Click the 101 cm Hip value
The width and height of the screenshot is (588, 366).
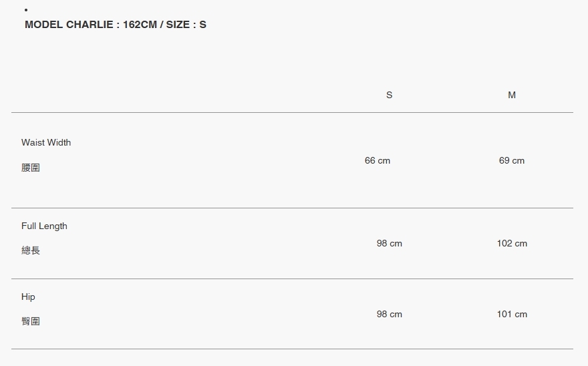[512, 314]
